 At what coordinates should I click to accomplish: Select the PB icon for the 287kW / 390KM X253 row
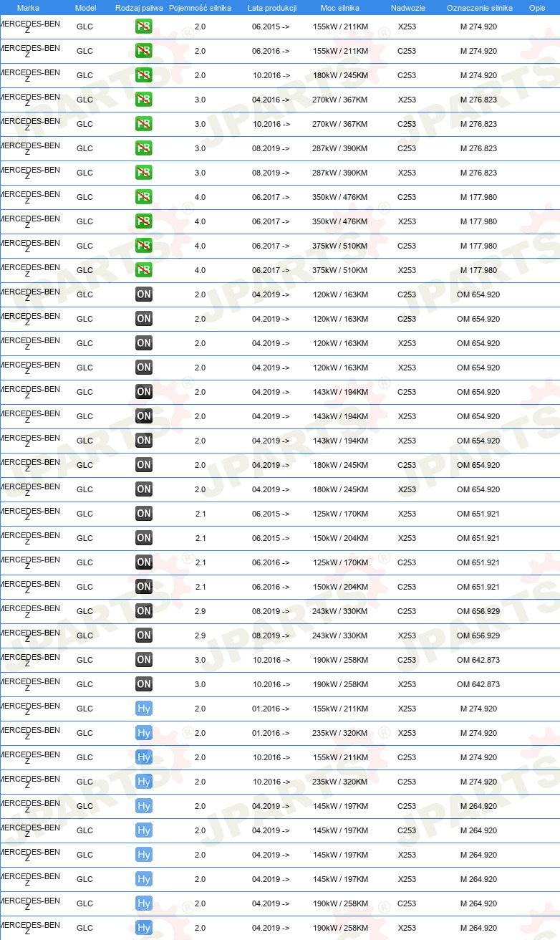click(144, 173)
